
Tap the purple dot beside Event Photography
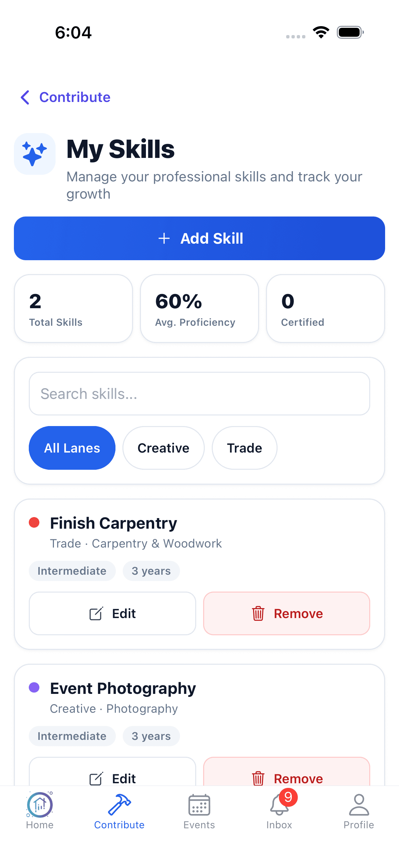tap(34, 687)
